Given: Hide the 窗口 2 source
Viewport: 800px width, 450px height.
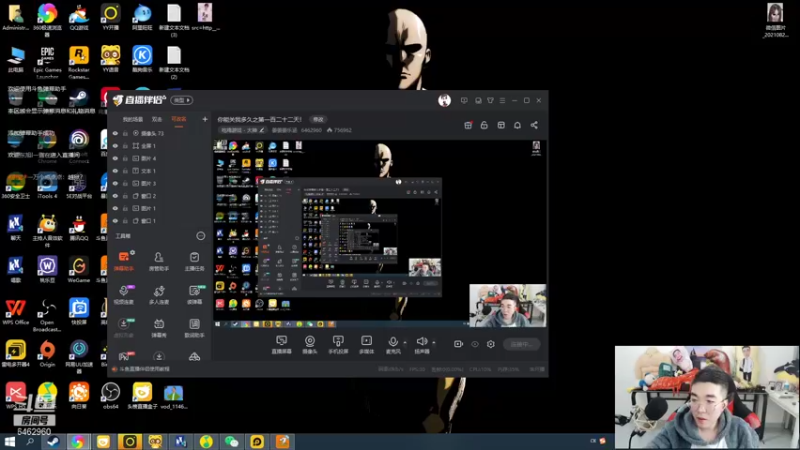Looking at the screenshot, I should point(115,196).
